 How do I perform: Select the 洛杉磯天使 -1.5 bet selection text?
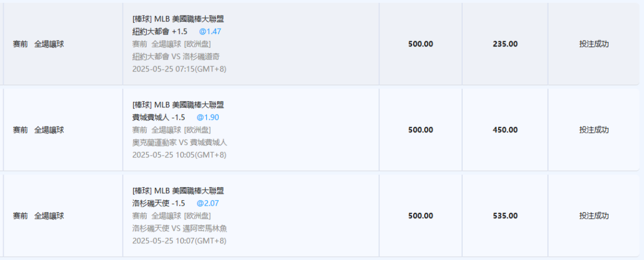point(159,203)
